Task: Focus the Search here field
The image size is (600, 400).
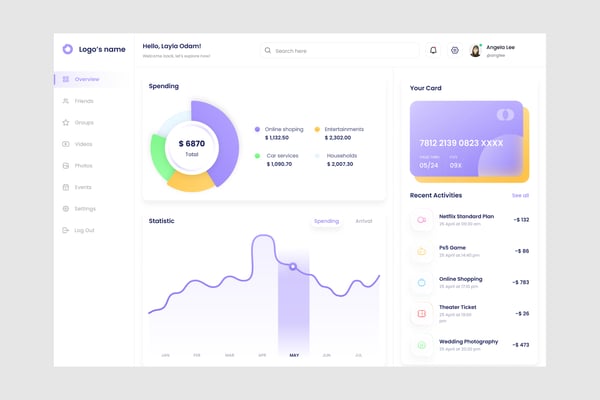Action: pos(340,51)
